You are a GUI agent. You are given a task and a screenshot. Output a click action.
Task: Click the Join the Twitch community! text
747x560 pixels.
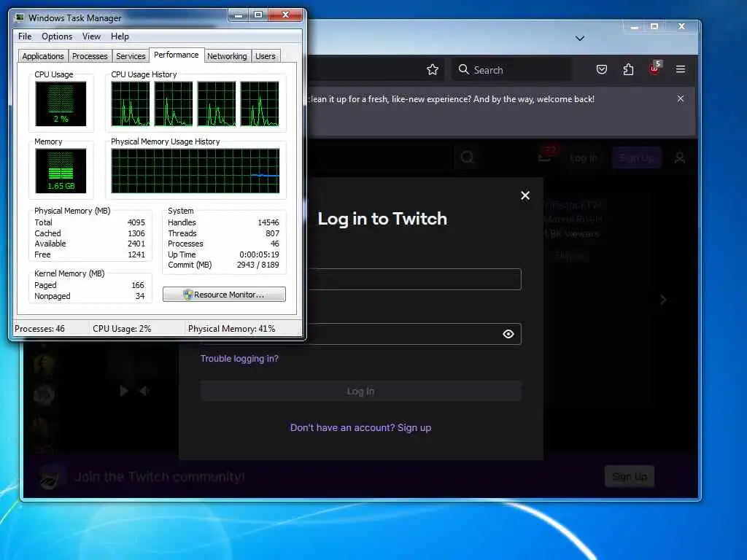tap(160, 477)
